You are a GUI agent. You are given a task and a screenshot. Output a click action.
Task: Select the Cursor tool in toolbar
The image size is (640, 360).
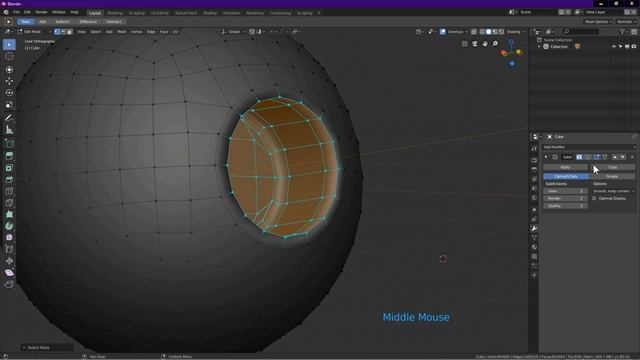[x=9, y=56]
